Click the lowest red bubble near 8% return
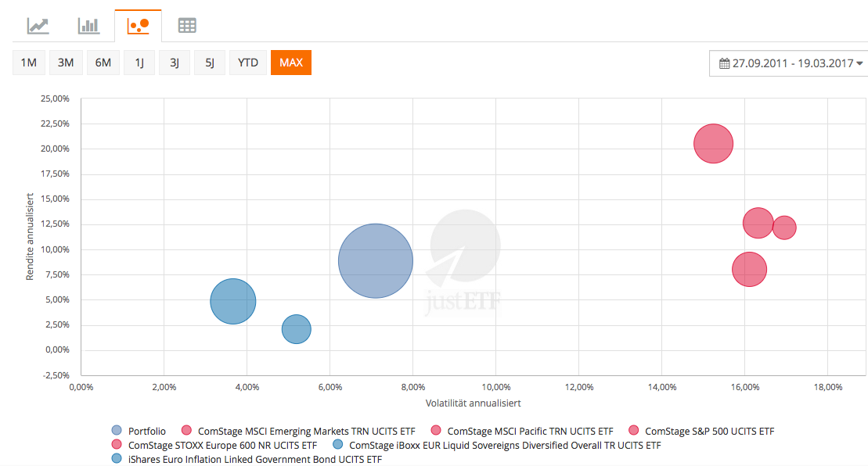868x466 pixels. coord(750,269)
